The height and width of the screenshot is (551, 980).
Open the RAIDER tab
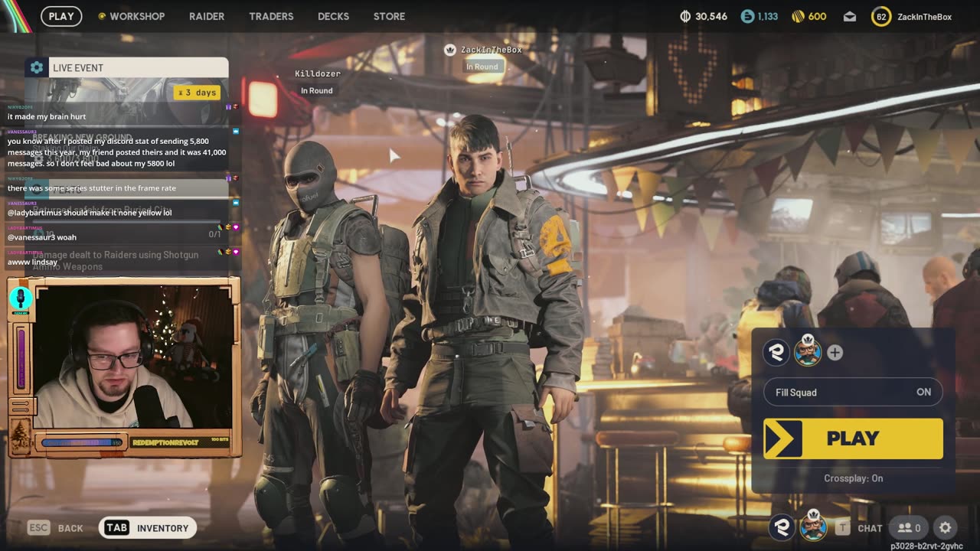point(207,16)
